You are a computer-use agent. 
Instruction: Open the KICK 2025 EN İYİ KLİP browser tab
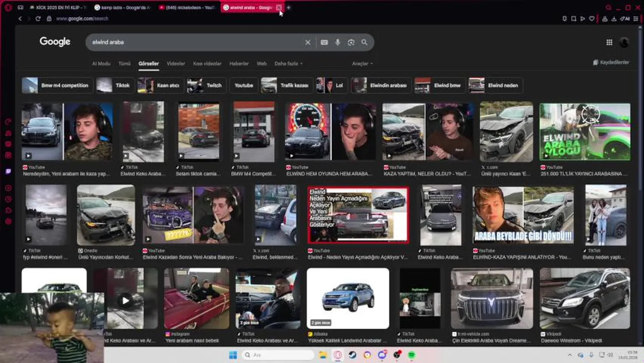[x=58, y=8]
